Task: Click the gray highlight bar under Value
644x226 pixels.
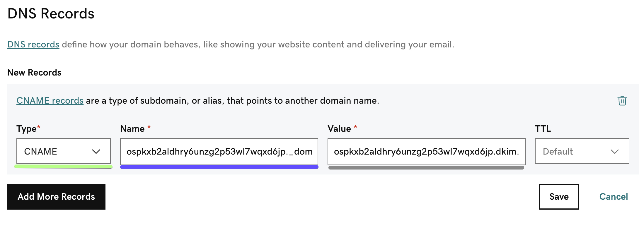Action: (x=426, y=167)
